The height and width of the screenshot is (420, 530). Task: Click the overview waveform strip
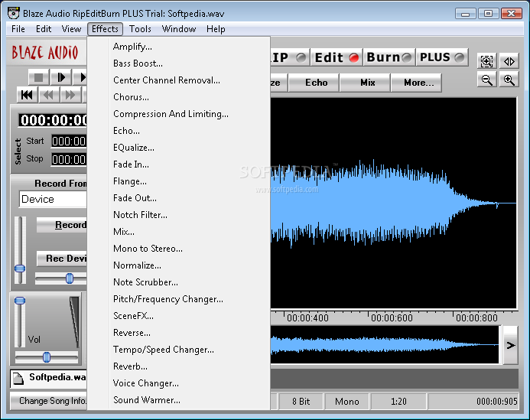pyautogui.click(x=385, y=345)
